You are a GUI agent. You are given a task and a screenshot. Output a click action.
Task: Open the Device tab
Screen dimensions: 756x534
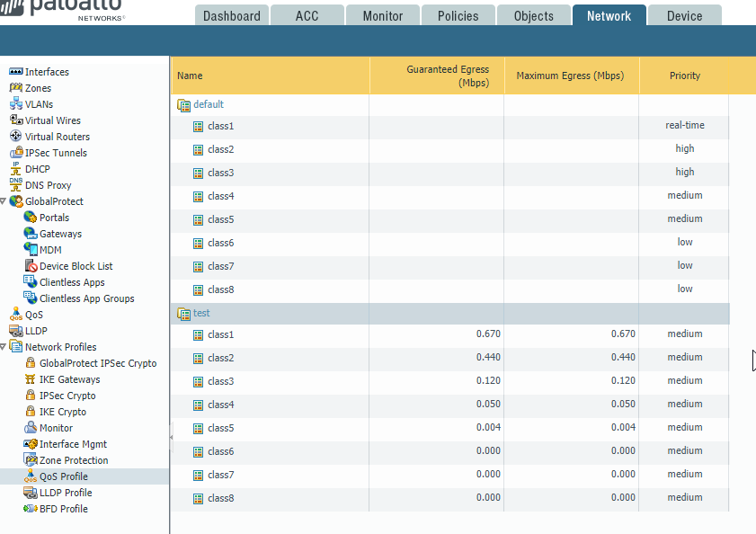pyautogui.click(x=684, y=15)
